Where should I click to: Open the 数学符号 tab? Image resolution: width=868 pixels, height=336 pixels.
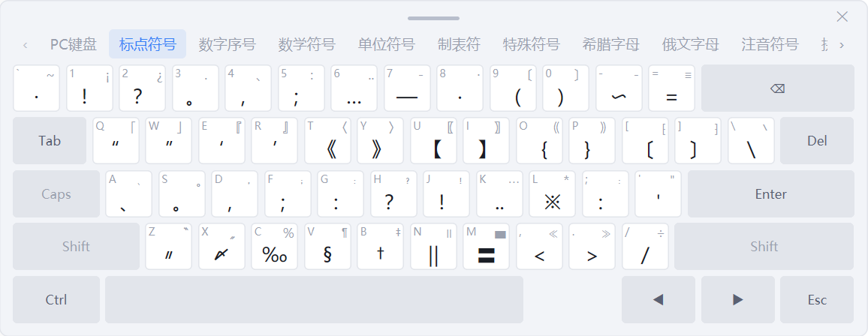(306, 44)
